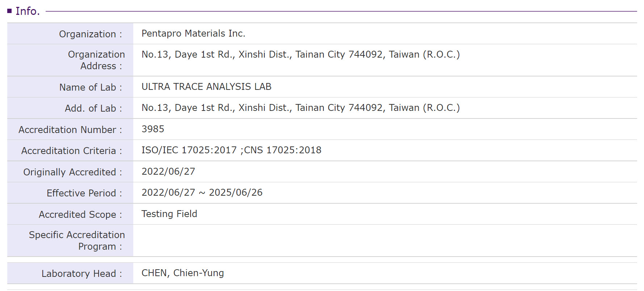This screenshot has width=644, height=291.
Task: Click the Testing Field scope value
Action: coord(169,214)
